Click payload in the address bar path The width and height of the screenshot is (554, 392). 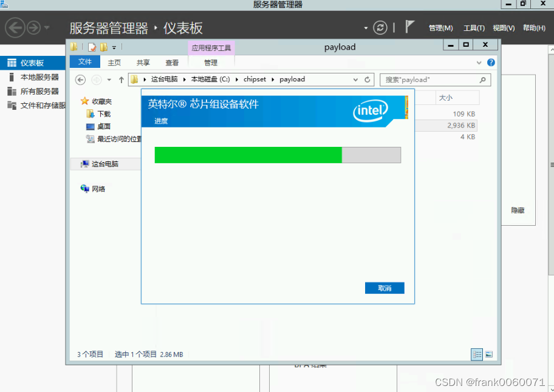292,79
